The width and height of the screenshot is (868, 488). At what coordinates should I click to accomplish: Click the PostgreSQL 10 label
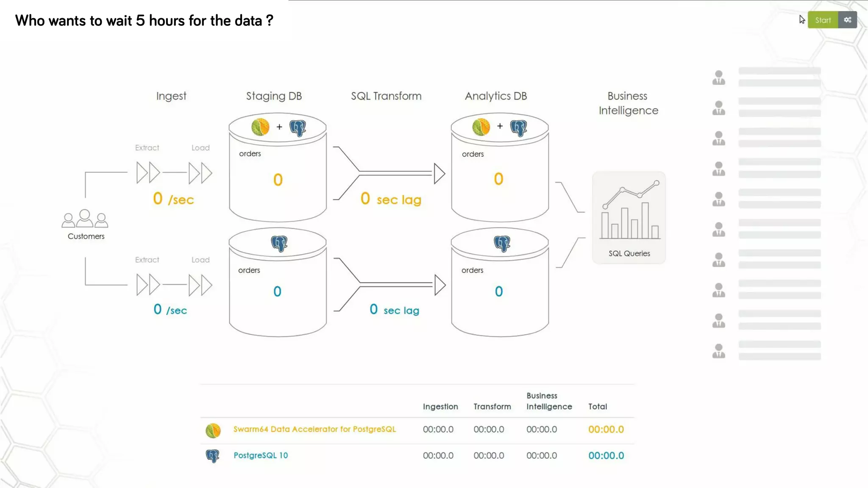tap(261, 455)
